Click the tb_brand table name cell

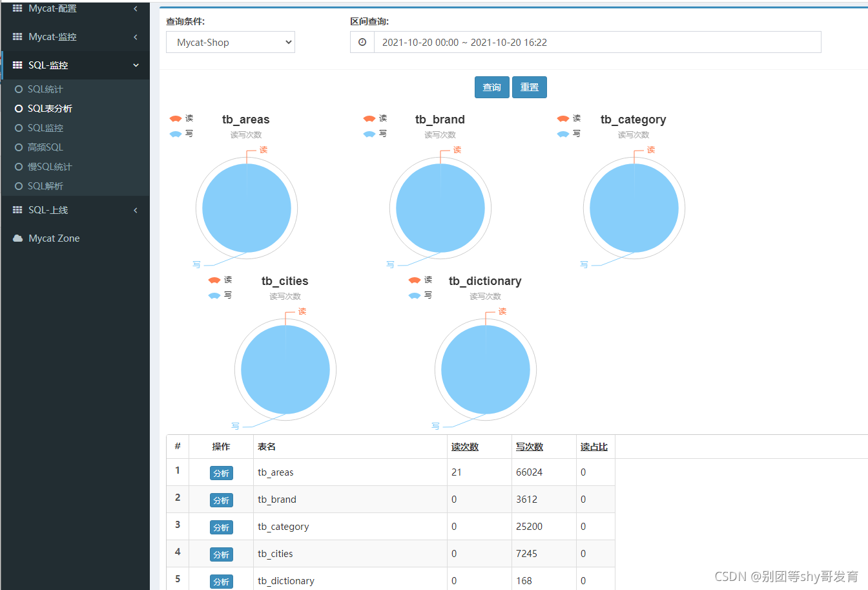click(x=350, y=500)
